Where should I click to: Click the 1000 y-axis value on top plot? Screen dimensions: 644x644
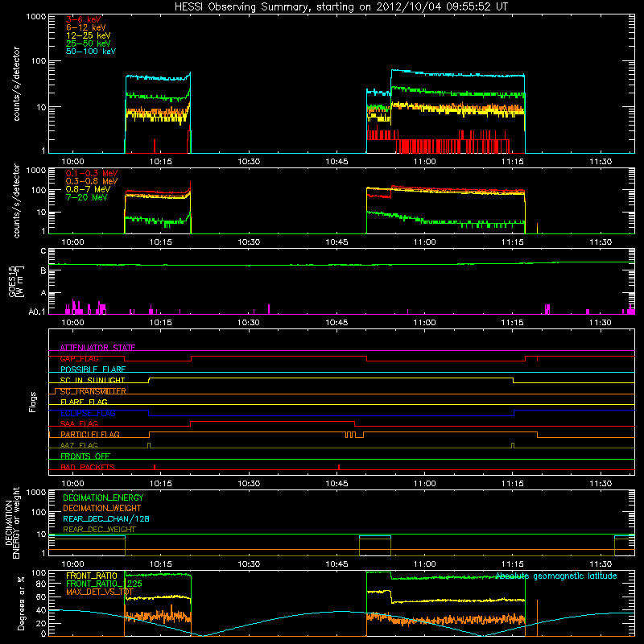35,17
